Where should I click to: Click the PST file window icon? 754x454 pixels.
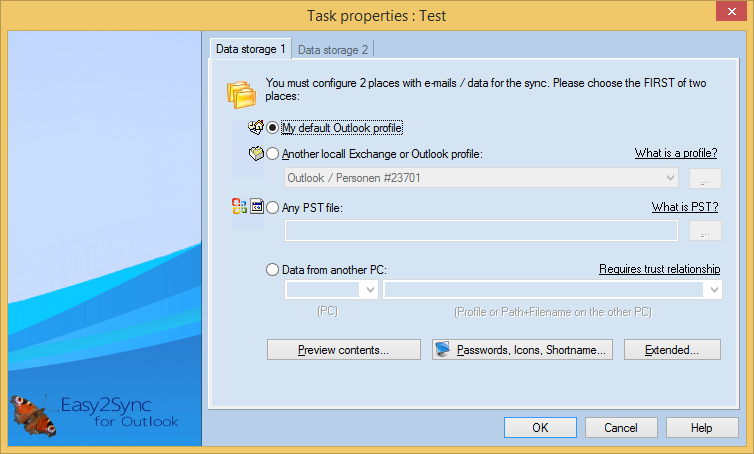click(x=256, y=207)
